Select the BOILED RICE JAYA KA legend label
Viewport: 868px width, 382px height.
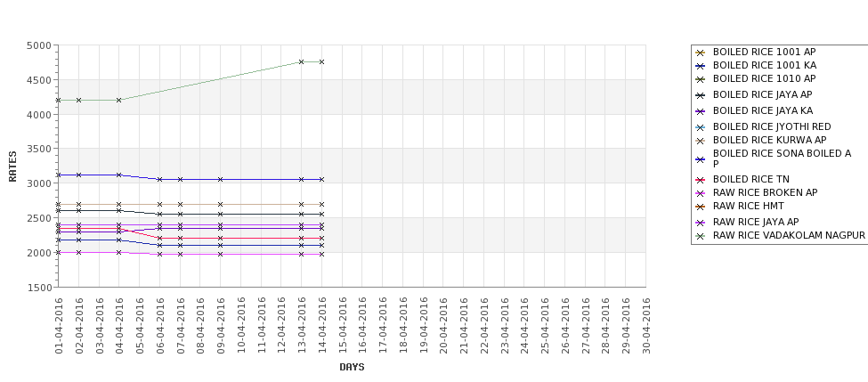[x=763, y=110]
